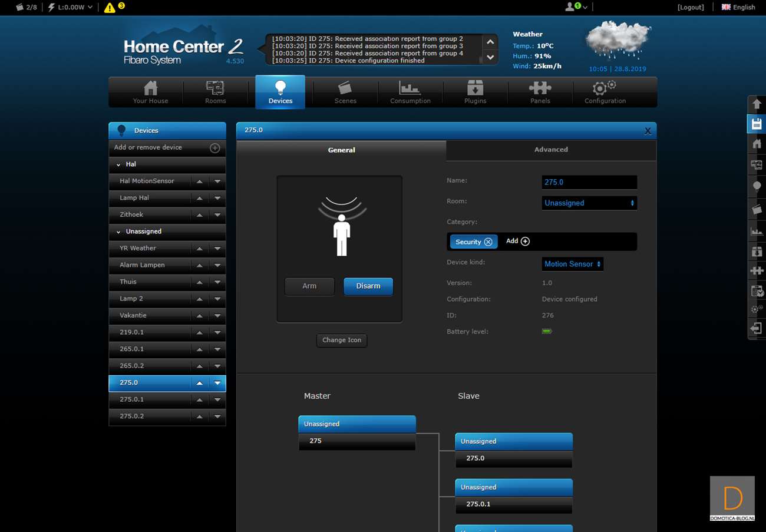Open the Device kind dropdown
The height and width of the screenshot is (532, 766).
tap(572, 265)
